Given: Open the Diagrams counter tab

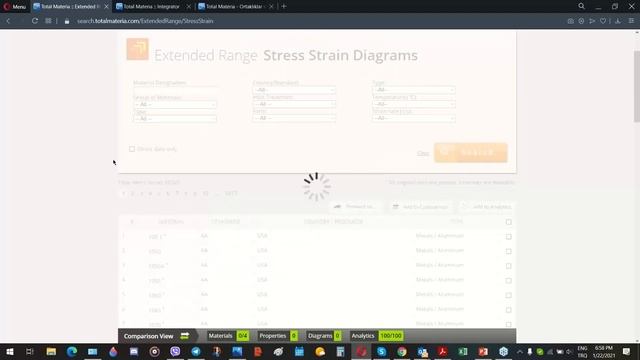Looking at the screenshot, I should tap(324, 336).
